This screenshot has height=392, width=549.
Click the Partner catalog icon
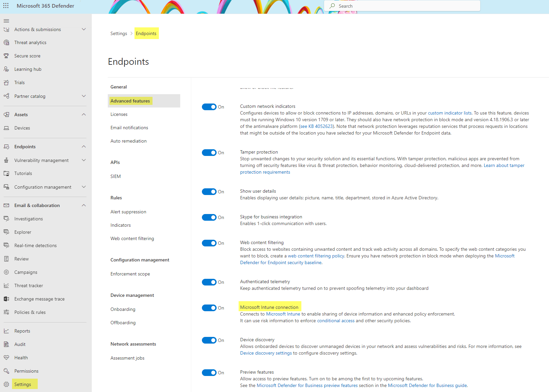click(6, 96)
